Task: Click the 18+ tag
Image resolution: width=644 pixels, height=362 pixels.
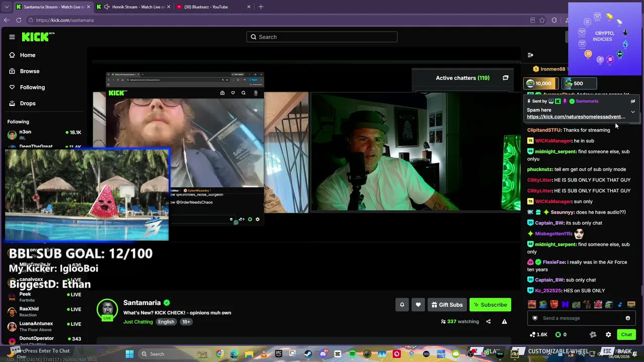Action: [186, 322]
